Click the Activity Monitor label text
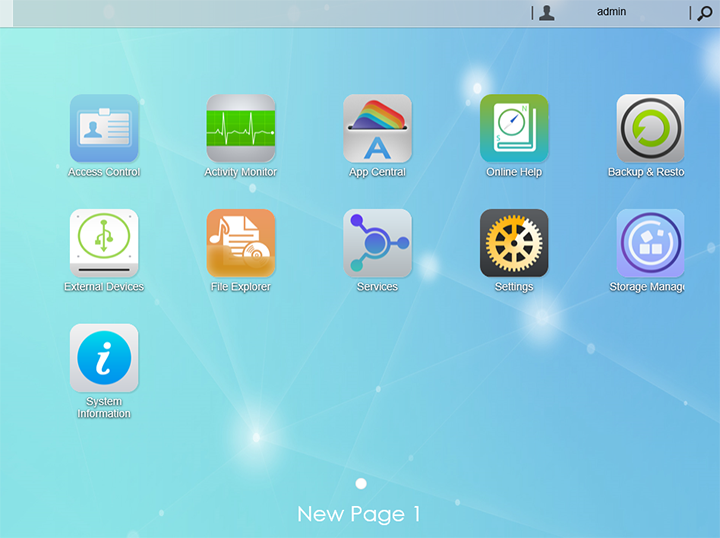Screen dimensions: 720x538 (241, 172)
